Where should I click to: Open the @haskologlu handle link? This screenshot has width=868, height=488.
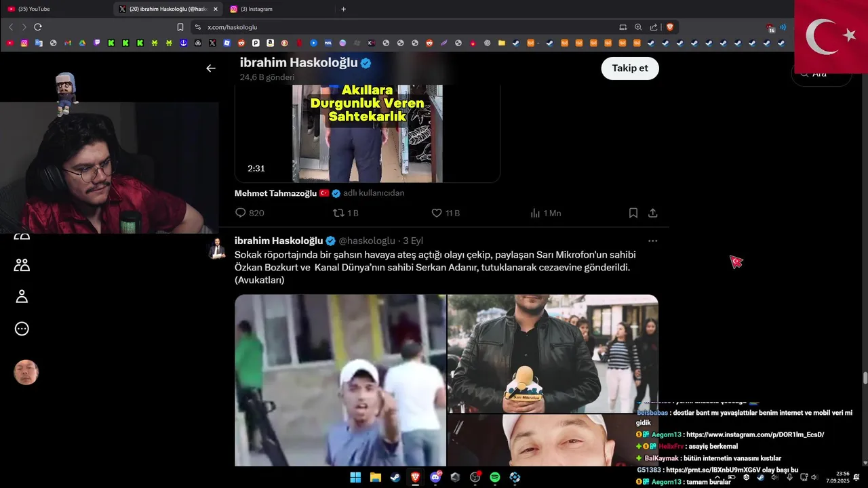click(367, 241)
